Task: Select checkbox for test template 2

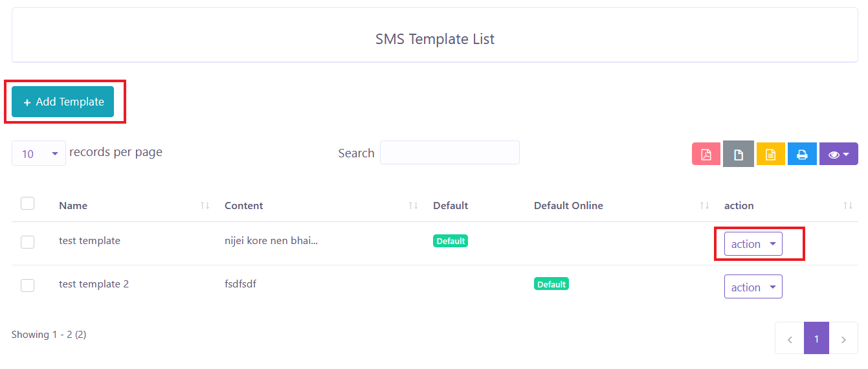Action: [27, 285]
